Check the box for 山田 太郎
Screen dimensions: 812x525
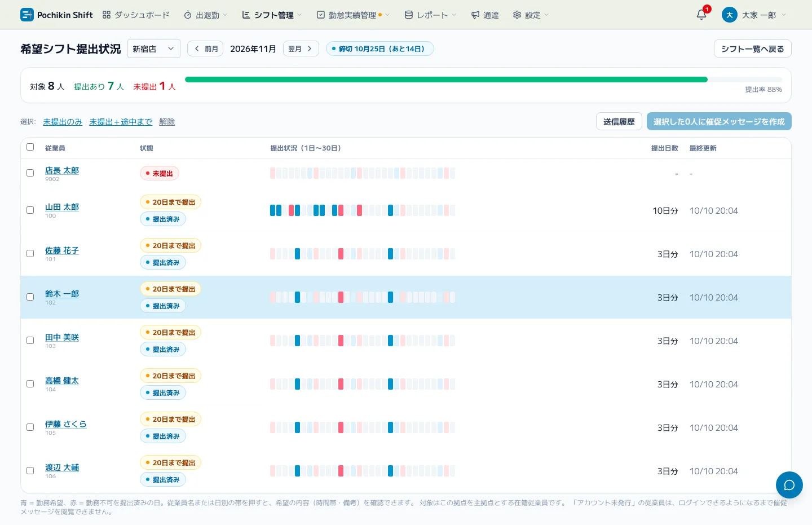[x=30, y=210]
